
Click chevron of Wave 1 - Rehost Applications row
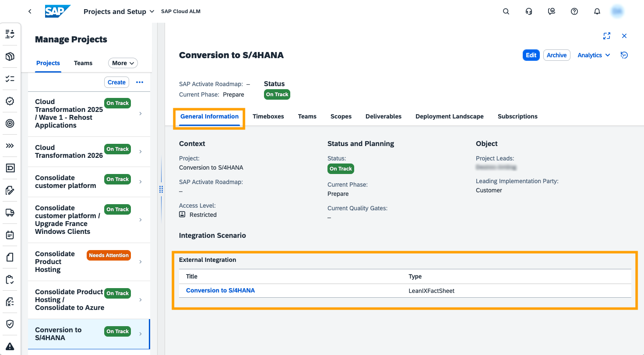tap(141, 114)
